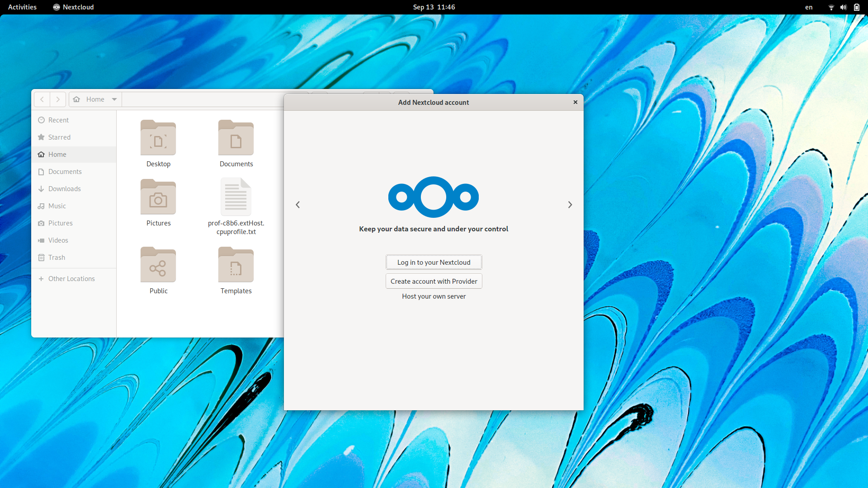This screenshot has width=868, height=488.
Task: Open the clock and calendar panel
Action: [434, 7]
